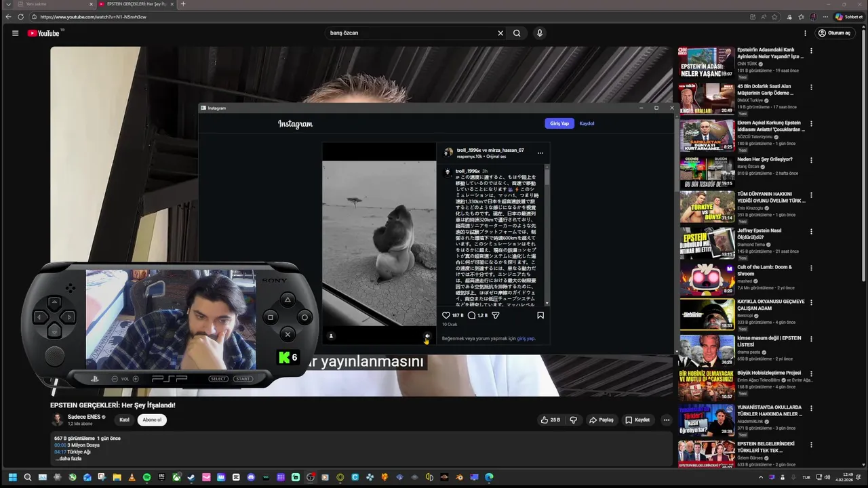Start voice search with the microphone
Viewport: 868px width, 488px height.
pyautogui.click(x=540, y=33)
